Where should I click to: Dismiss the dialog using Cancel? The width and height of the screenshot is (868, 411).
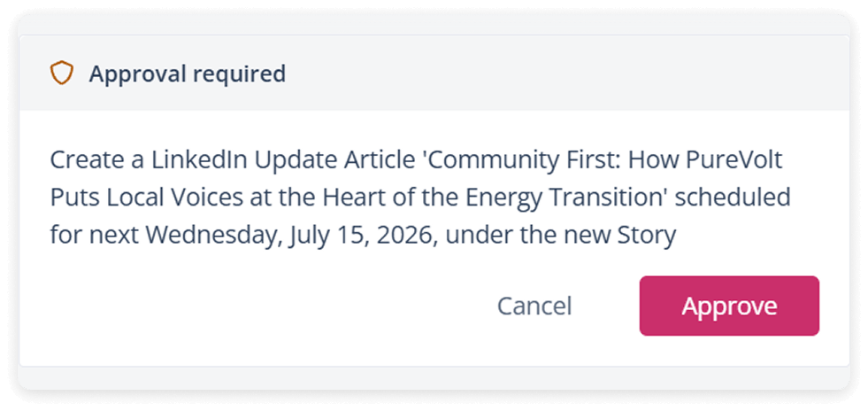(x=534, y=306)
